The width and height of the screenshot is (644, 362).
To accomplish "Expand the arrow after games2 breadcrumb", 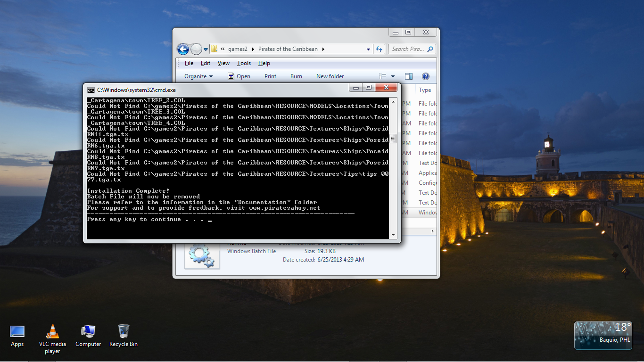I will 253,49.
